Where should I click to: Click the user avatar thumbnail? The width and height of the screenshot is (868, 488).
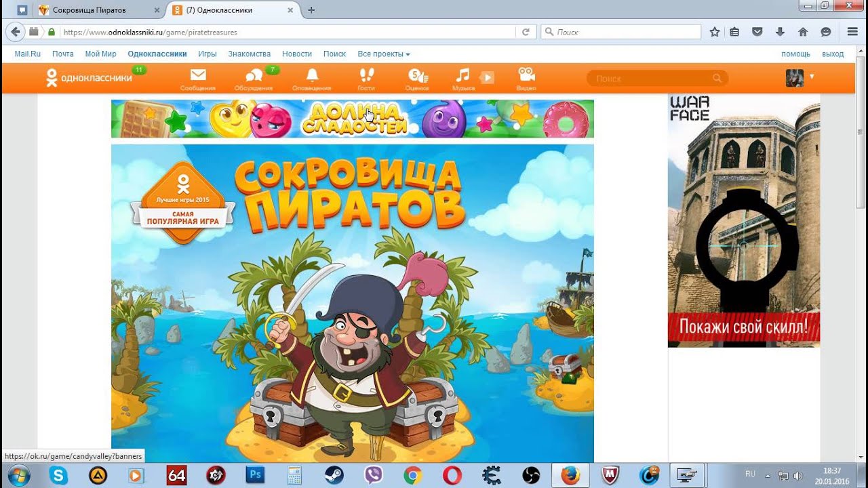[794, 78]
